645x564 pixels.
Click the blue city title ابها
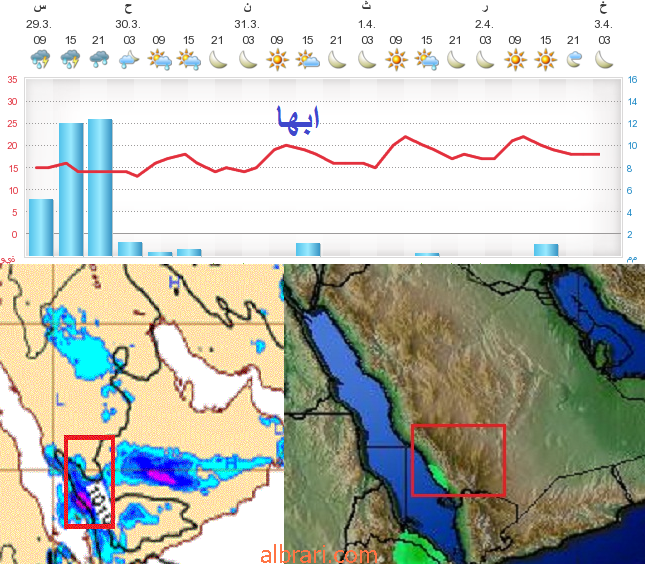tap(298, 120)
